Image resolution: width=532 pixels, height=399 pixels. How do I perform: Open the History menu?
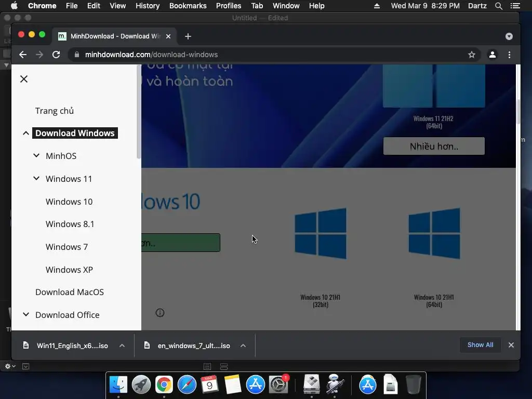pyautogui.click(x=148, y=6)
